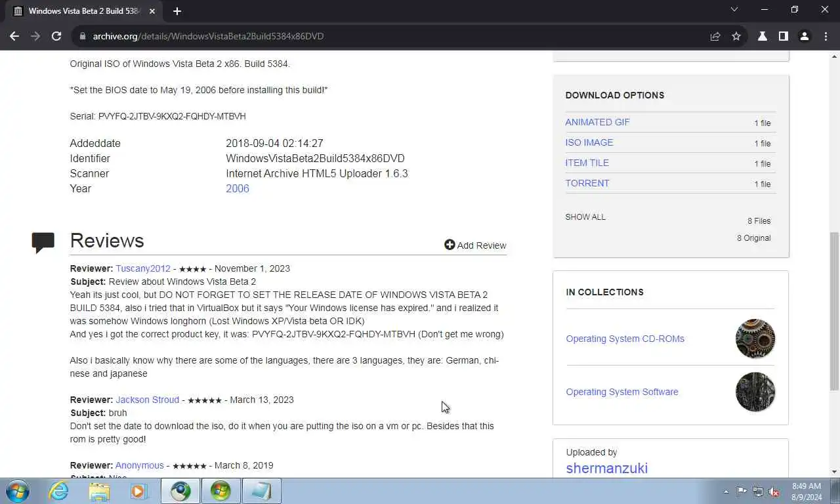This screenshot has height=504, width=840.
Task: Click the scrollbar down arrow
Action: coord(834,471)
